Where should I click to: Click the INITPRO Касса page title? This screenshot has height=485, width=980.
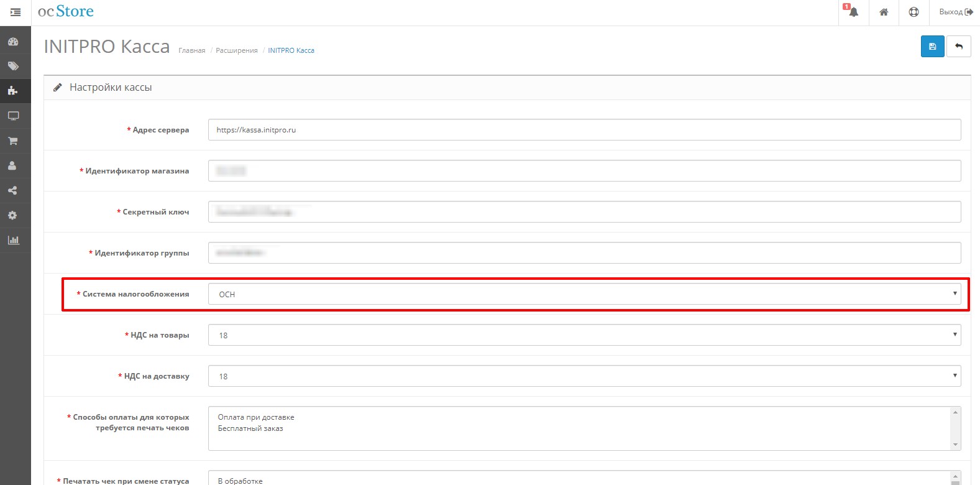pos(107,47)
